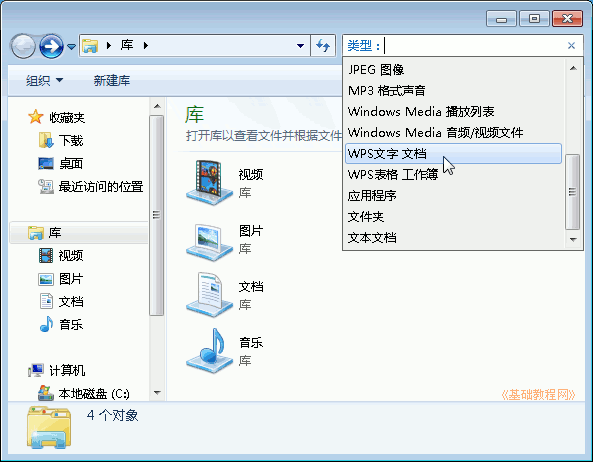
Task: Click the refresh icon beside address bar
Action: [323, 46]
